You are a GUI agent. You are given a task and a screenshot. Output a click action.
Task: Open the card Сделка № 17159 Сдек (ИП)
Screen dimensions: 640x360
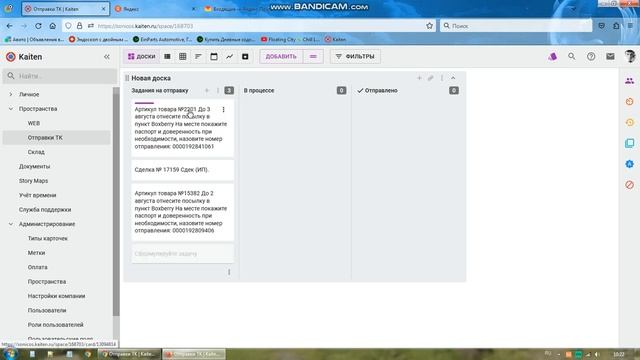tap(183, 170)
